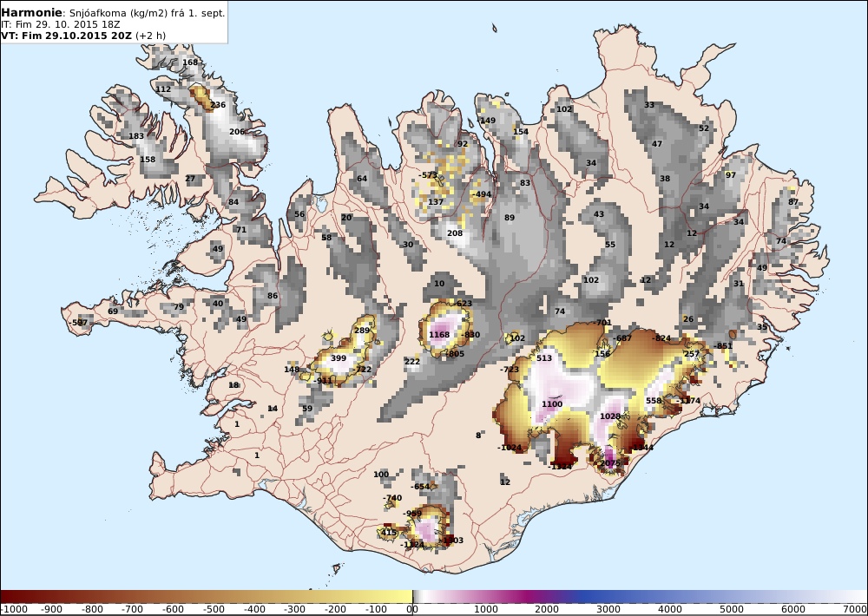Click the -597 value on Snæfellsnes tip
The width and height of the screenshot is (868, 616).
point(79,322)
